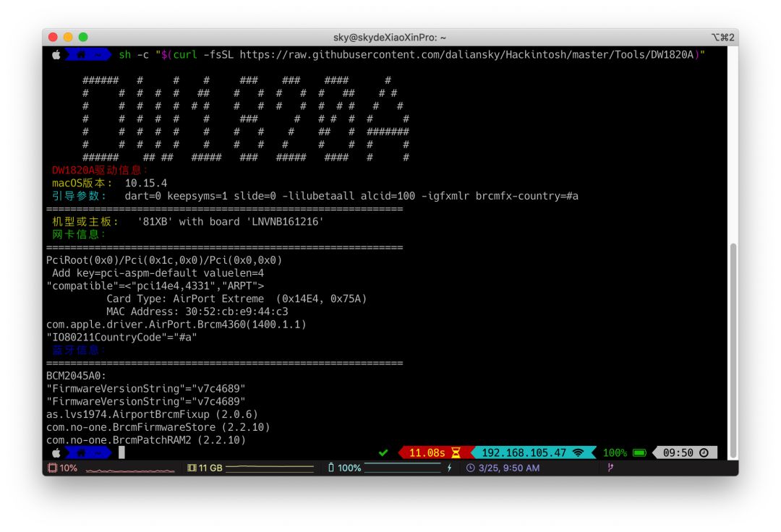Screen dimensions: 781x532
Task: Click the yellow minimize window button
Action: click(68, 38)
